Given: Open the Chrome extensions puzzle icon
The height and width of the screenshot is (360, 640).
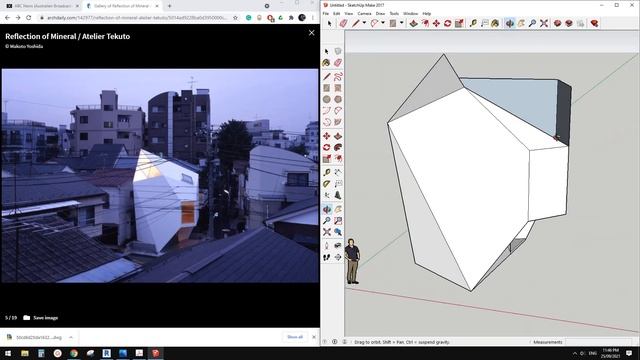Looking at the screenshot, I should (x=291, y=18).
